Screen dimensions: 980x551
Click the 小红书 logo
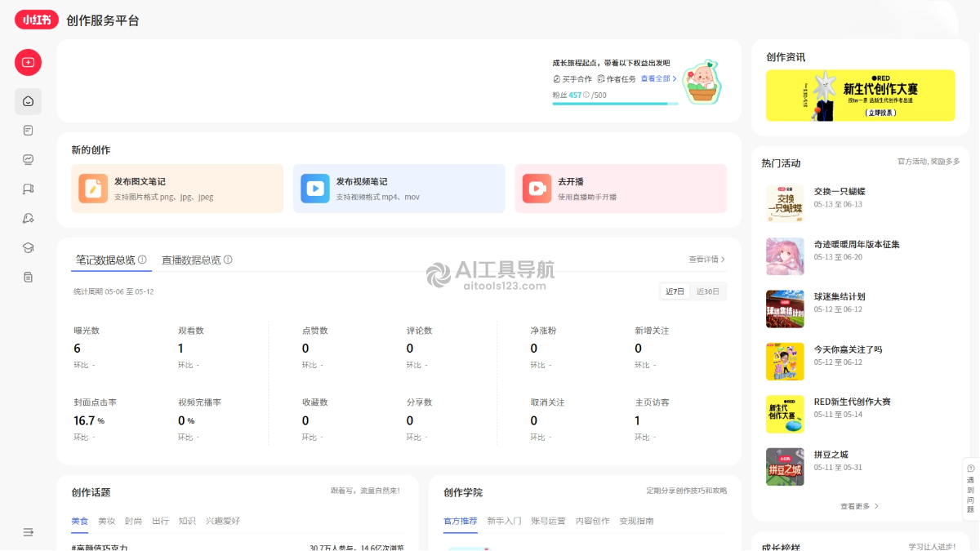click(37, 20)
